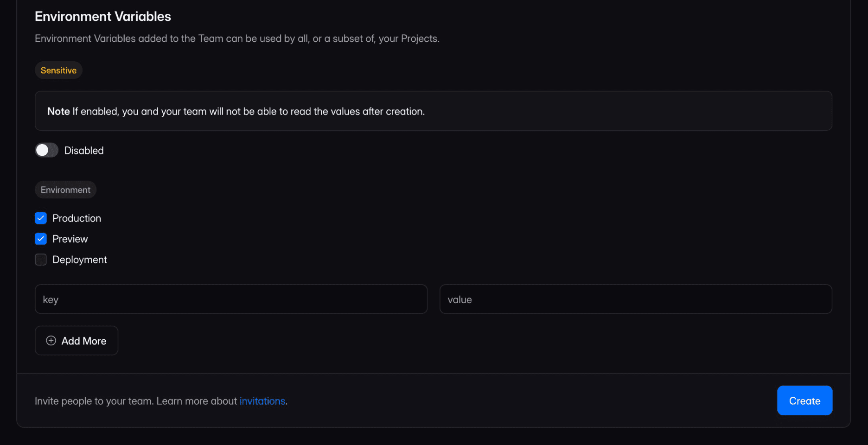Select the Deployment label text
The image size is (868, 445).
tap(80, 260)
